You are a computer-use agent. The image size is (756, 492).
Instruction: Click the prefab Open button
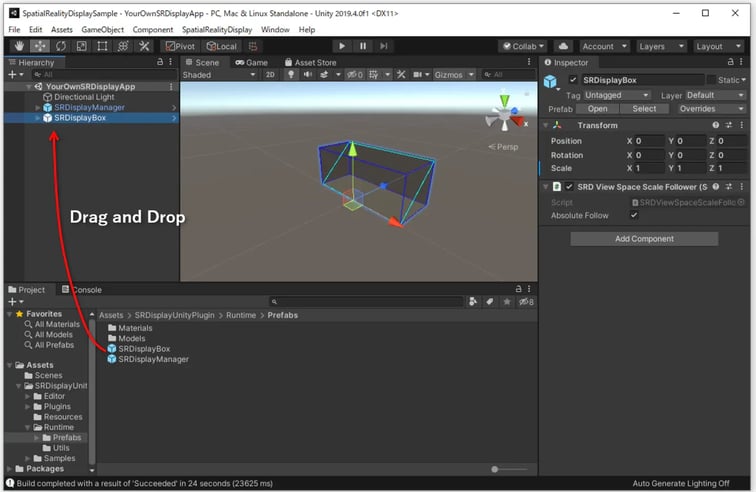point(597,109)
